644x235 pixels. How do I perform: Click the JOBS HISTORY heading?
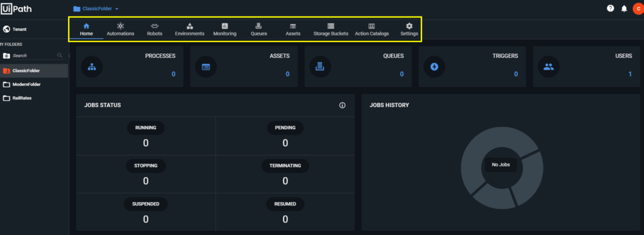pyautogui.click(x=389, y=105)
